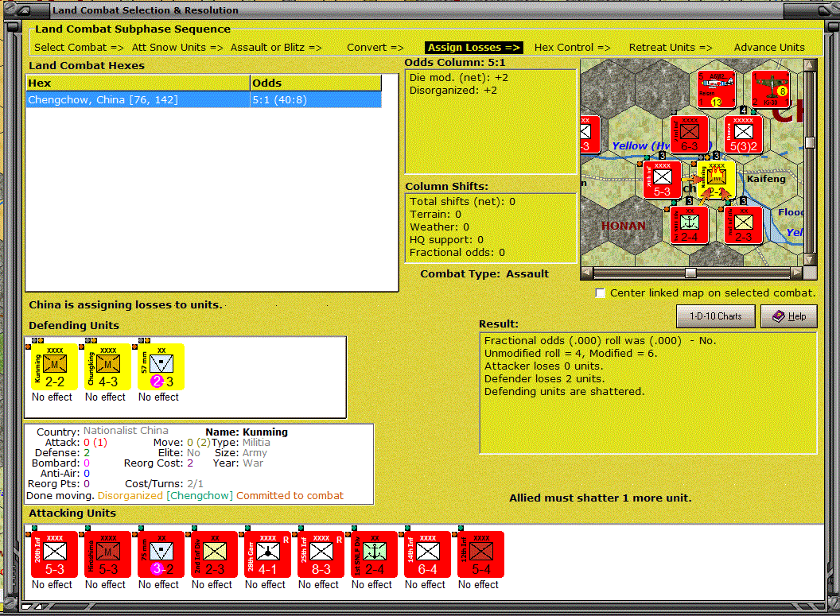The image size is (840, 616).
Task: Open the Help button
Action: click(x=789, y=316)
